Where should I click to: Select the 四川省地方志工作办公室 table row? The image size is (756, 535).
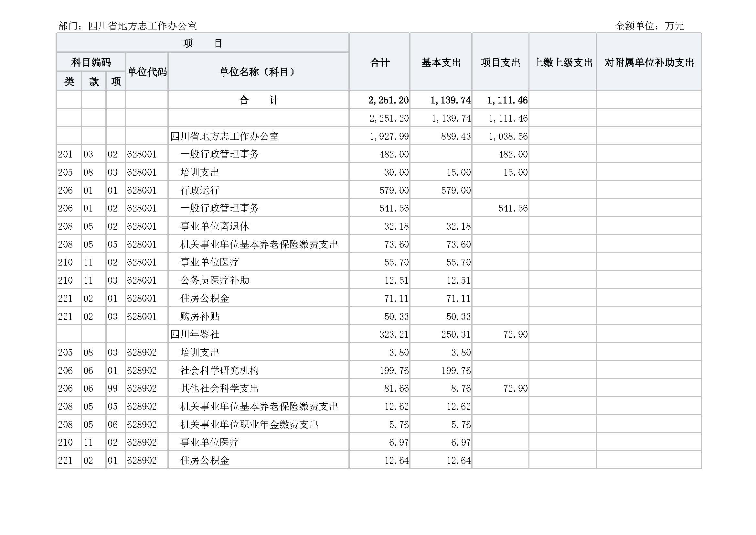pyautogui.click(x=224, y=136)
